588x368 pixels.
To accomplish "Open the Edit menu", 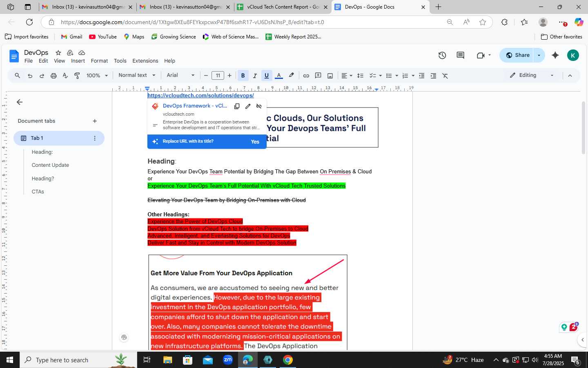I will click(43, 61).
